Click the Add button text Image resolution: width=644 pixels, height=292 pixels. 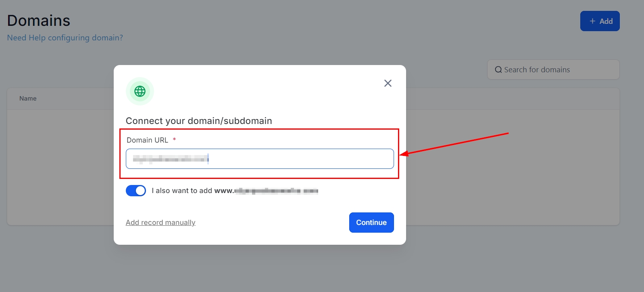[x=606, y=21]
